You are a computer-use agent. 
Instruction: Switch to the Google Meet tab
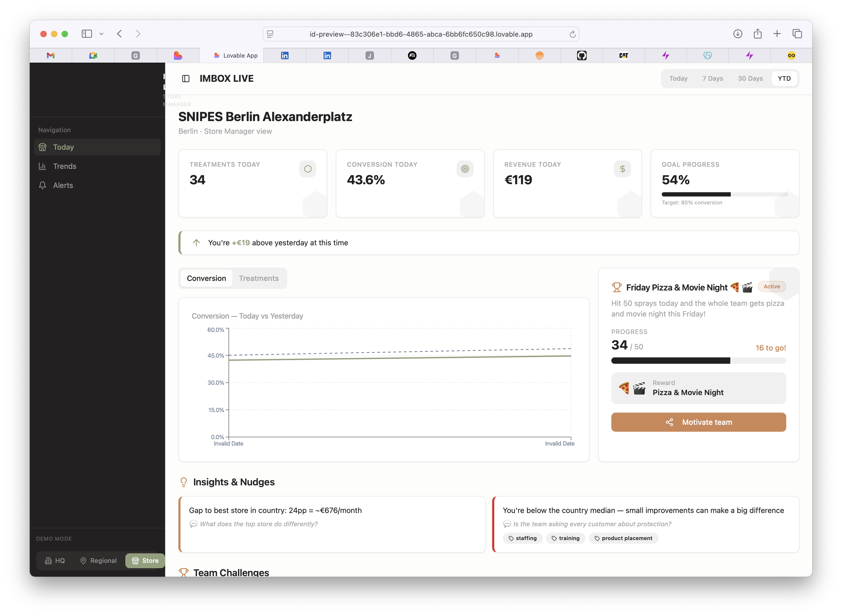pos(93,55)
